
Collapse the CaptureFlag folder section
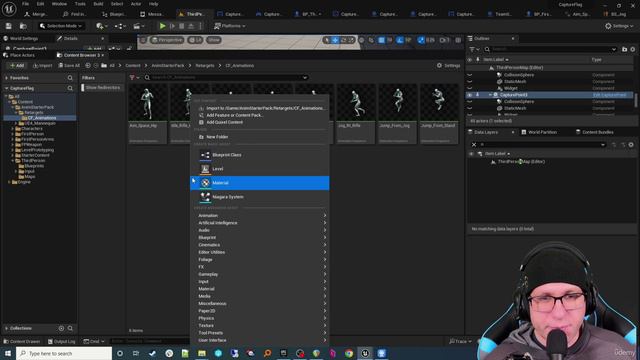click(x=7, y=88)
